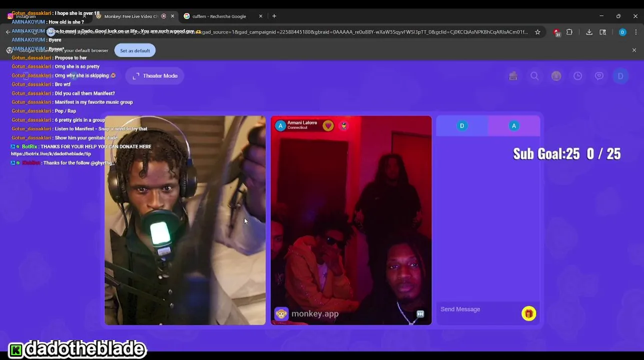Open the tab search icon in the toolbar

[x=603, y=32]
